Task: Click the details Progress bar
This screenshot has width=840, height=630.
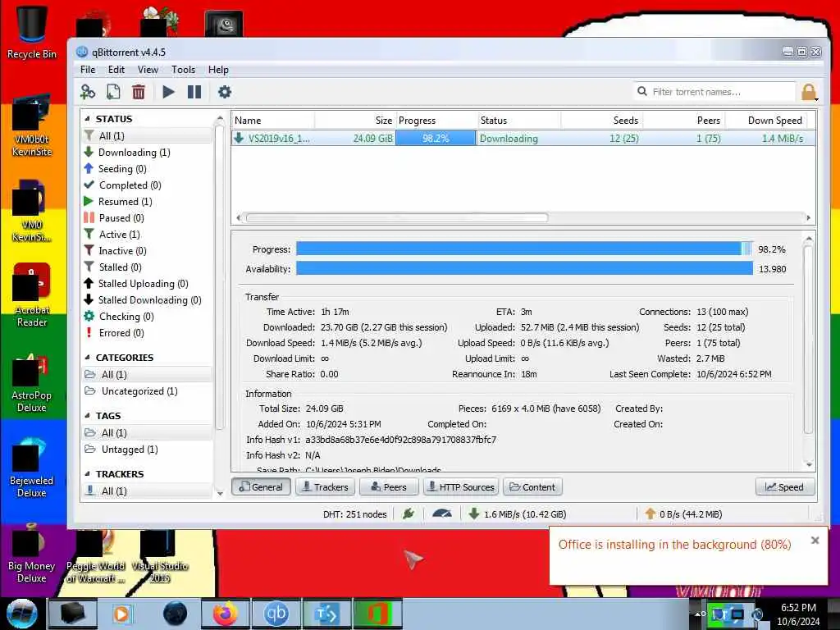Action: click(524, 249)
